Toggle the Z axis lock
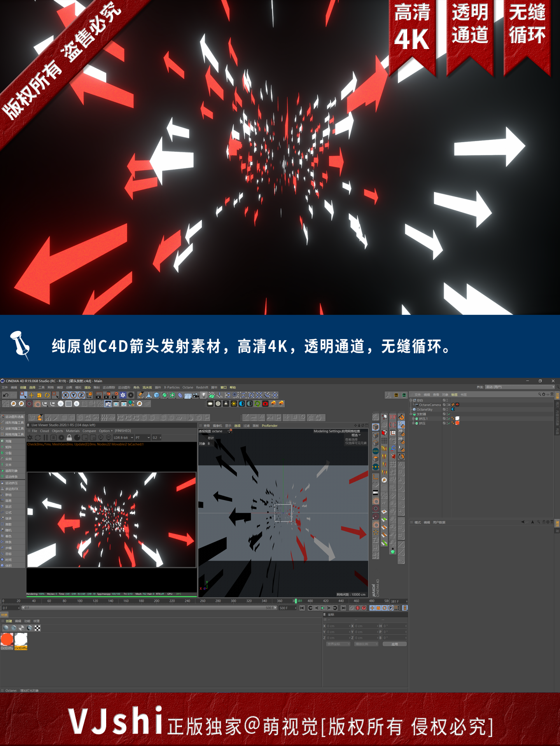This screenshot has width=560, height=746. pyautogui.click(x=81, y=395)
